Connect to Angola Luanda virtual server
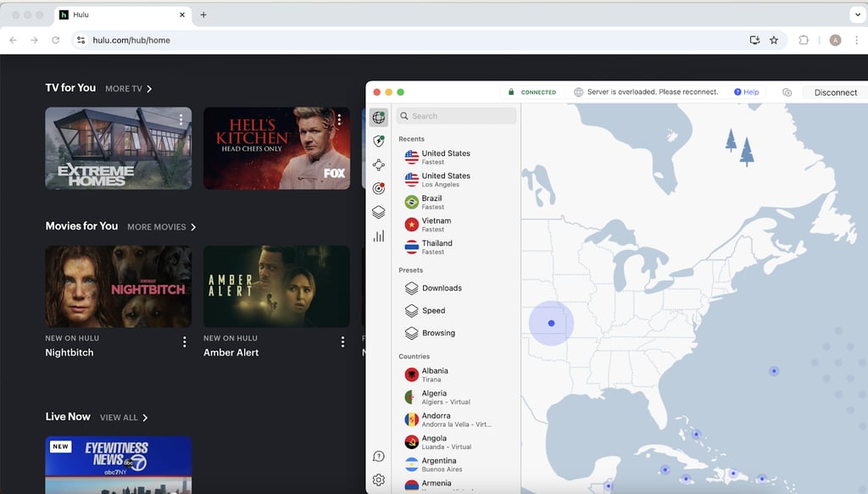This screenshot has height=494, width=868. pyautogui.click(x=457, y=442)
